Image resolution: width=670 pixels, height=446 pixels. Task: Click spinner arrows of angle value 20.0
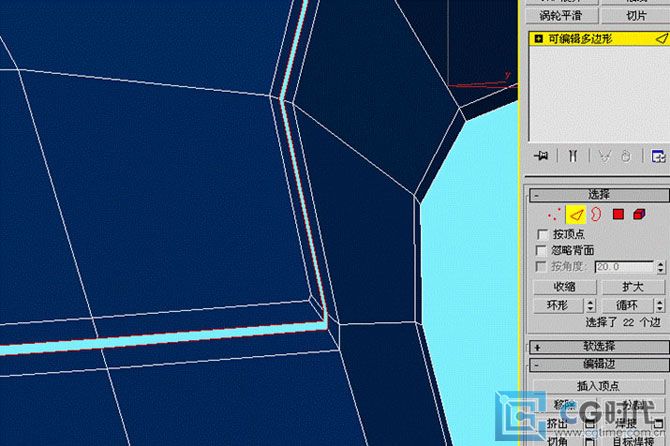pos(661,267)
